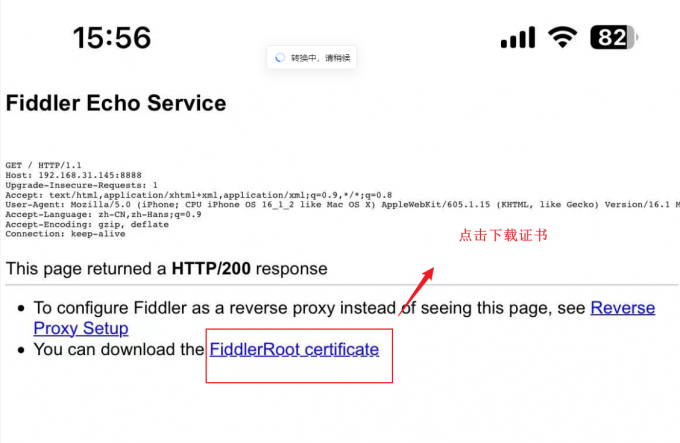The height and width of the screenshot is (443, 680).
Task: Click the Fiddler Echo Service heading
Action: click(116, 103)
